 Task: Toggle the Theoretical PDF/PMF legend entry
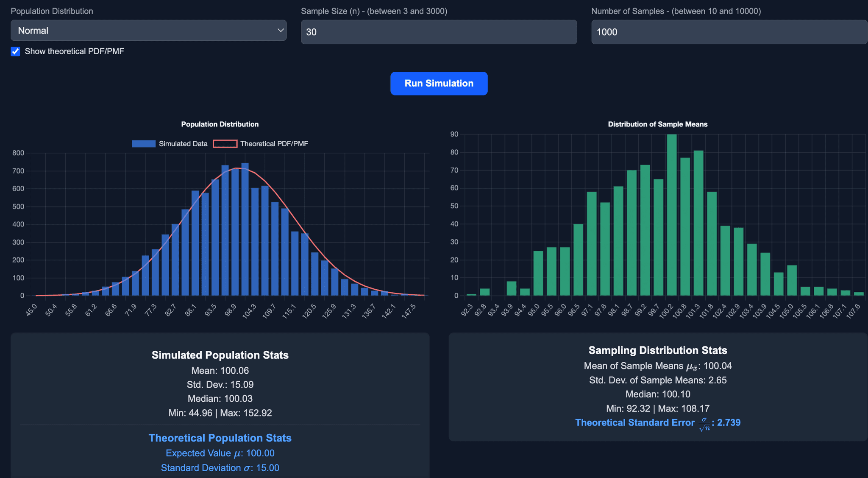(x=225, y=143)
